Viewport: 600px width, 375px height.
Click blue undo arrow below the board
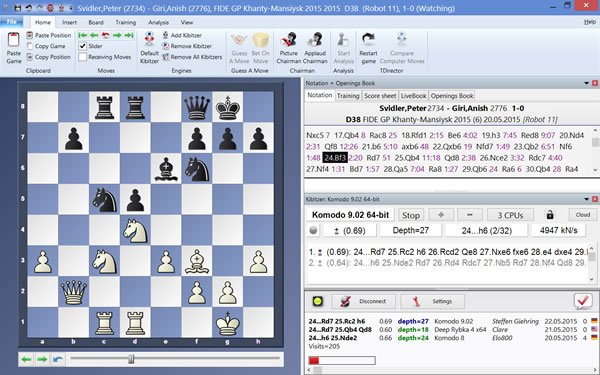click(x=58, y=359)
